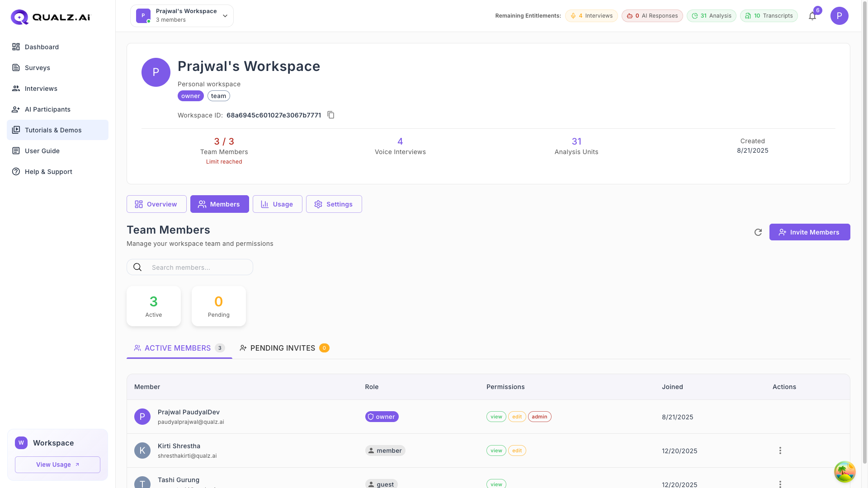Select the Dashboard icon in sidebar

pos(16,47)
